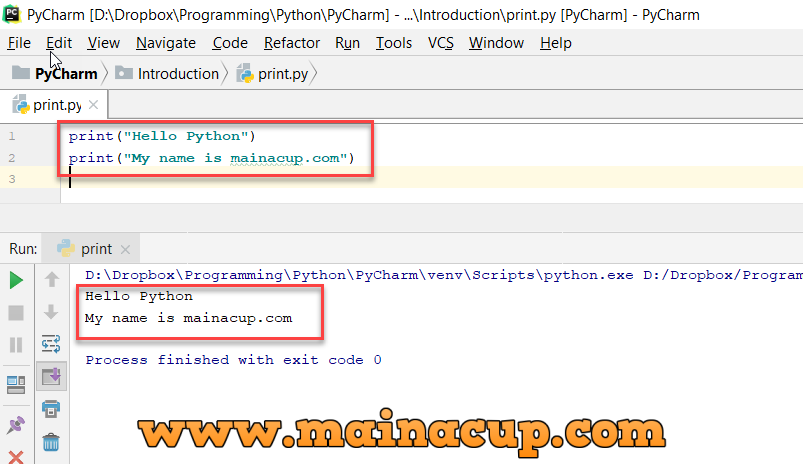The width and height of the screenshot is (803, 464).
Task: Click the red Close X icon in Run panel
Action: [16, 457]
